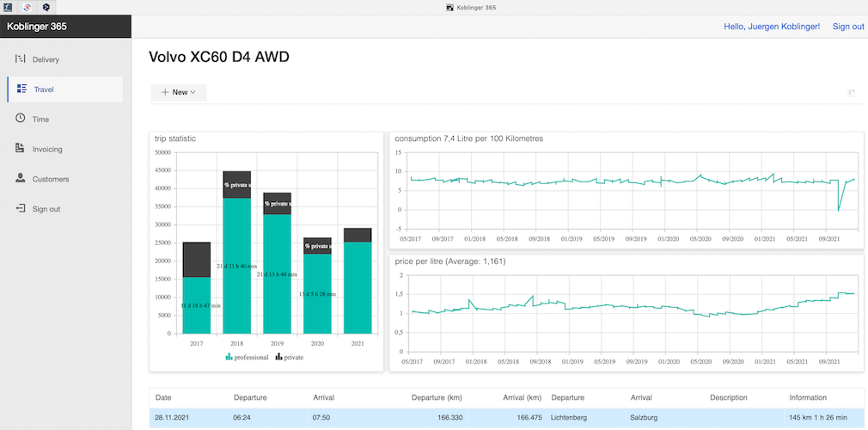Click the second pinned tab with circular red-blue icon

(x=28, y=7)
